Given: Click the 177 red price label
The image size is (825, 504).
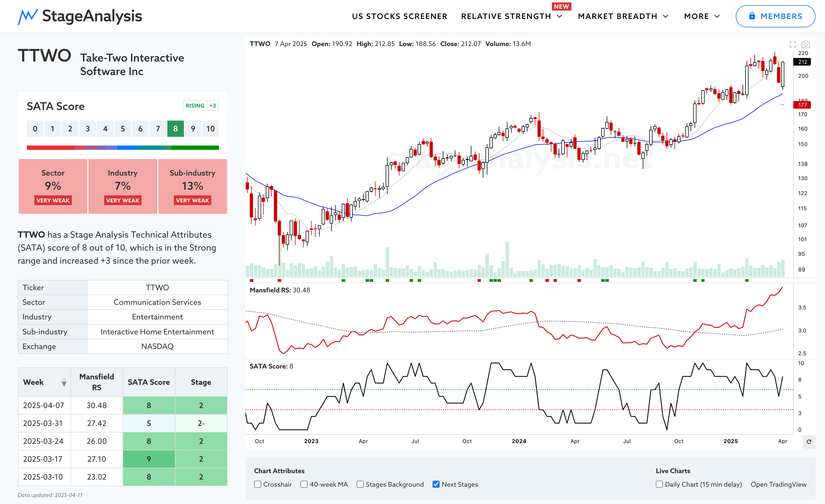Looking at the screenshot, I should tap(802, 105).
